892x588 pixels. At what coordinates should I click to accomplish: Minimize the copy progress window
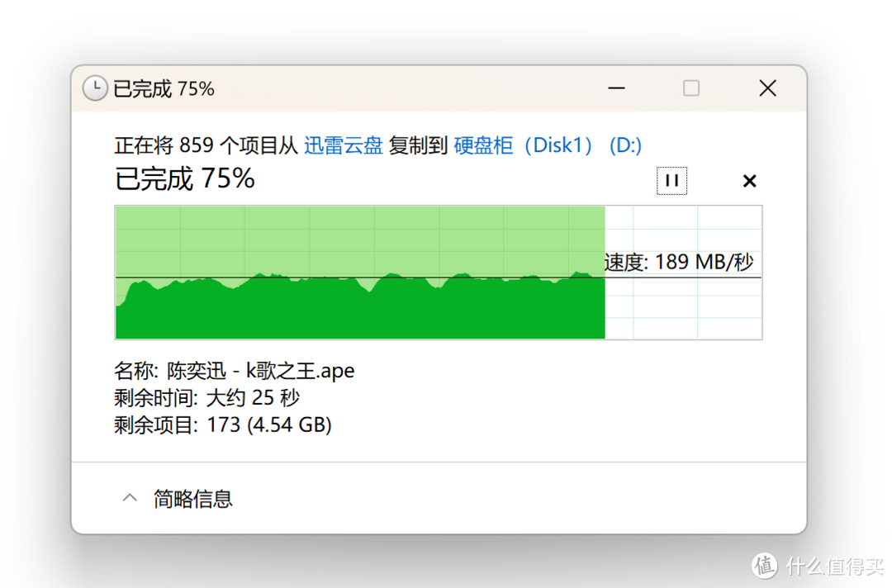click(x=616, y=88)
